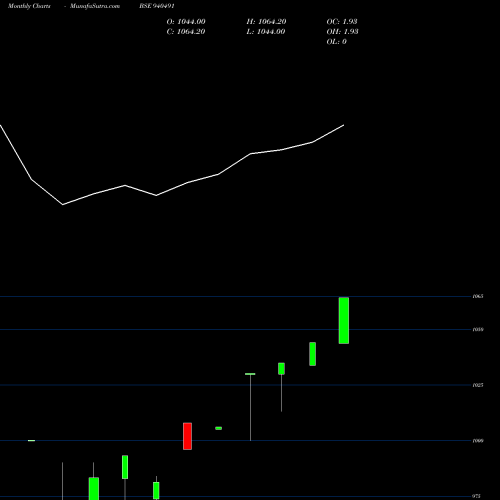Click the 1025 price axis label

coord(478,385)
